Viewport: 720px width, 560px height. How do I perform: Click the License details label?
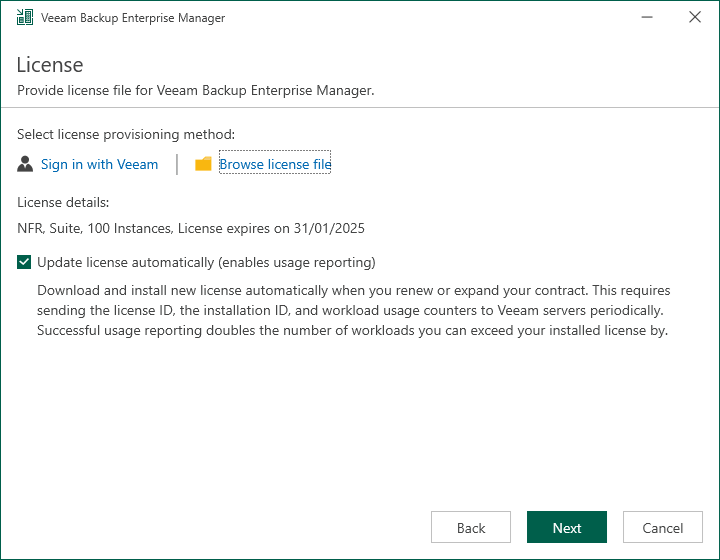(x=63, y=202)
